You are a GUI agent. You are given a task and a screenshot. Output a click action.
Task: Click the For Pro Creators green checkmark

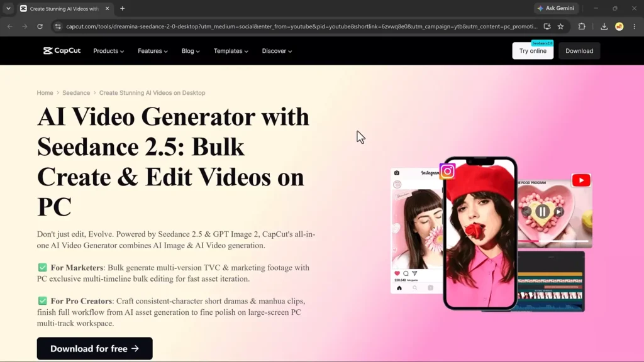(x=42, y=301)
